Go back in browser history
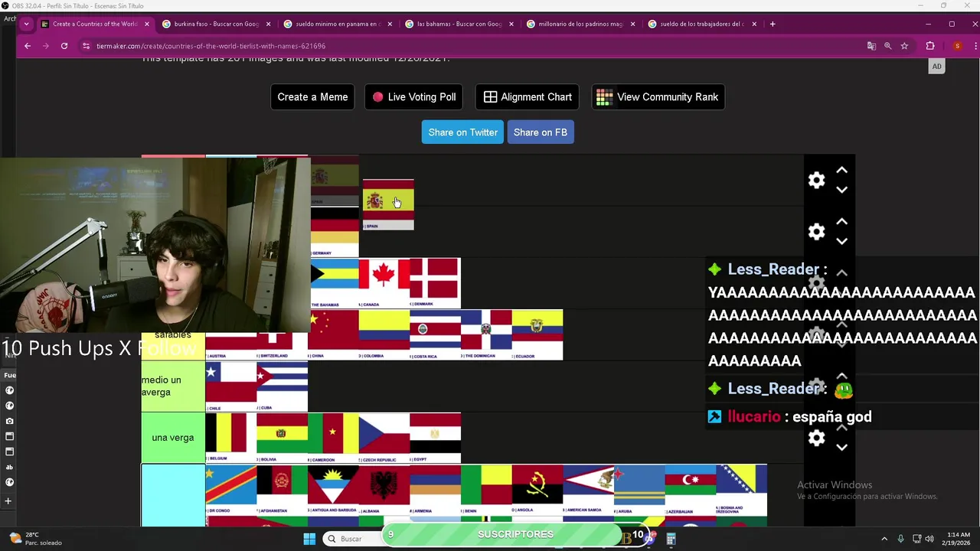The width and height of the screenshot is (980, 551). pos(28,46)
